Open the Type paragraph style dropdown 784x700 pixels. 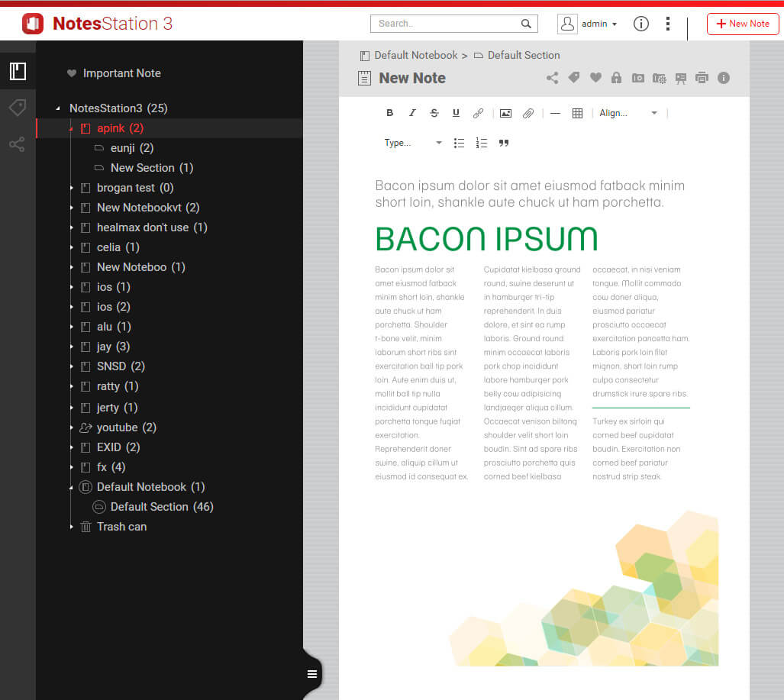coord(413,143)
